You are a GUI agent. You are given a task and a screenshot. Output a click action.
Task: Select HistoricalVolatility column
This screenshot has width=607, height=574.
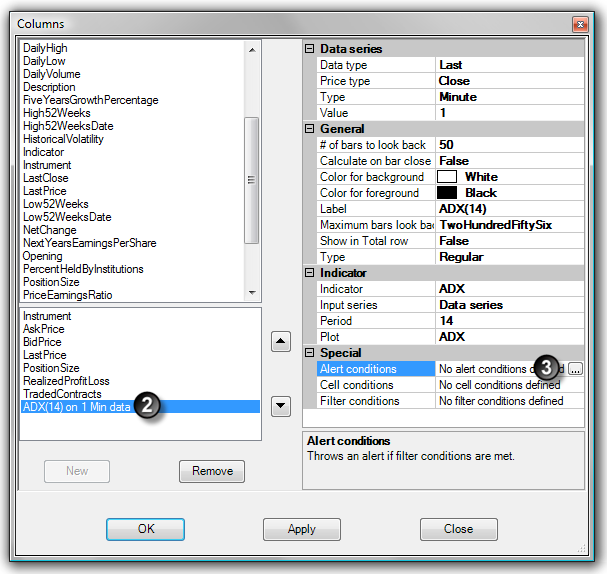63,139
